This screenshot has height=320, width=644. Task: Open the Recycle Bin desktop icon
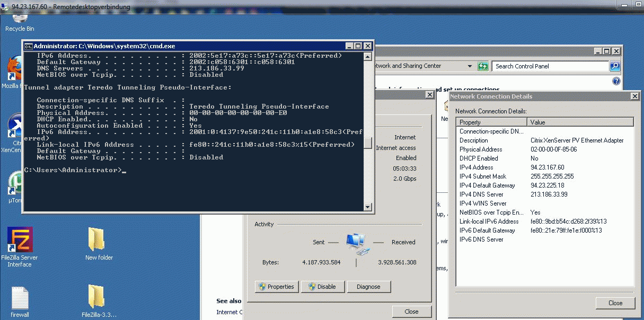tap(19, 22)
